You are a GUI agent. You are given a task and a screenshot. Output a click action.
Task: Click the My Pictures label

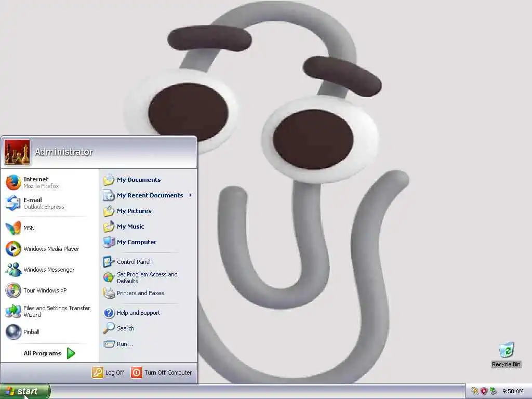point(134,211)
